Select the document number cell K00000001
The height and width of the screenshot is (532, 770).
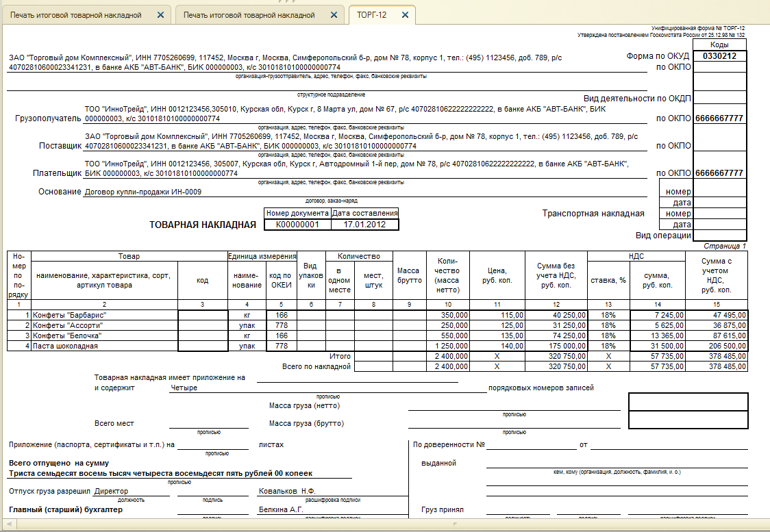(297, 225)
